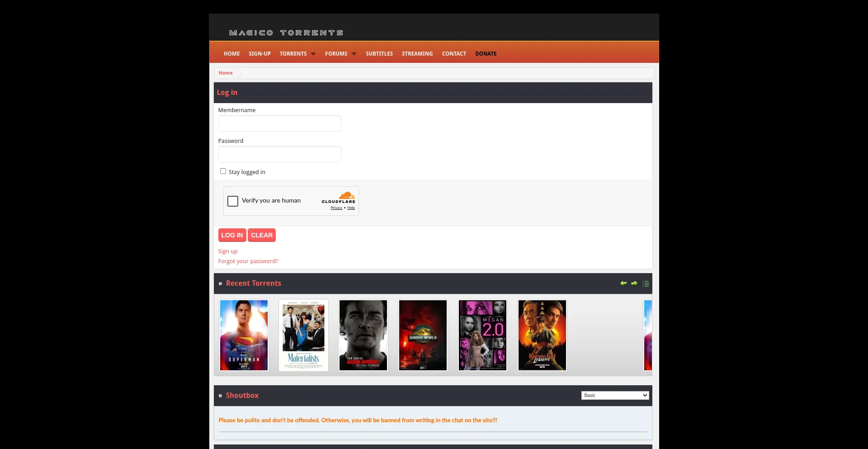Image resolution: width=868 pixels, height=449 pixels.
Task: Collapse the Recent Torrents panel square icon
Action: point(221,284)
